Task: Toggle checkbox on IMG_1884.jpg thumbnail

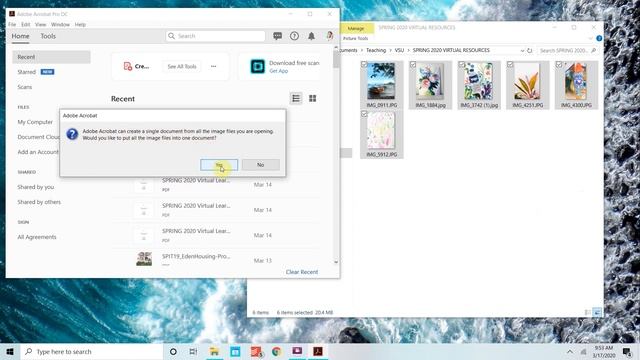Action: [413, 64]
